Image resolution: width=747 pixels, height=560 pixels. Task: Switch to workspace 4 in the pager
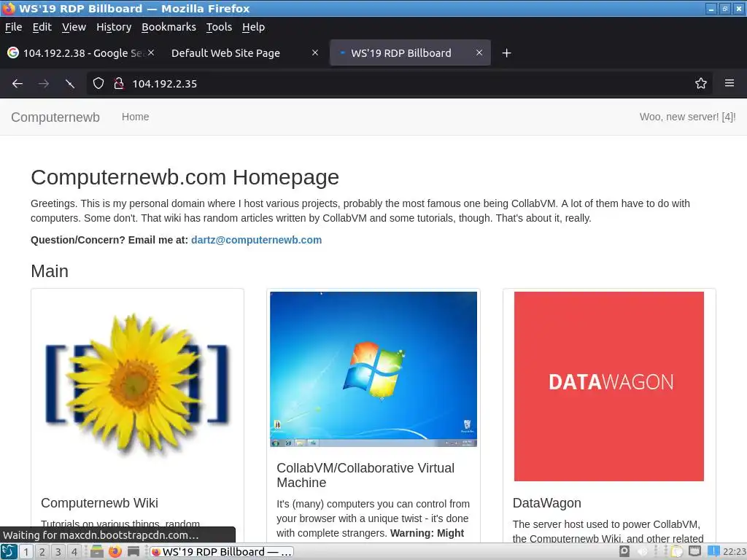point(74,552)
